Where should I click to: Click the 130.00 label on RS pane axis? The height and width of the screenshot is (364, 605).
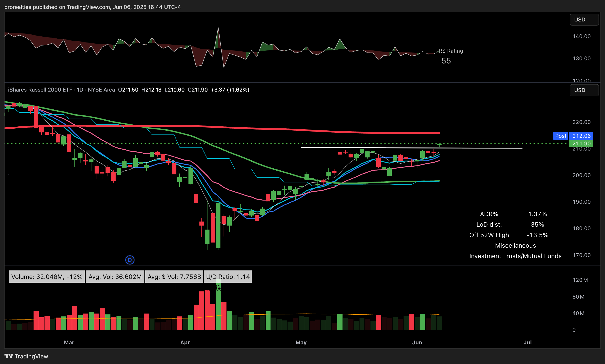582,58
